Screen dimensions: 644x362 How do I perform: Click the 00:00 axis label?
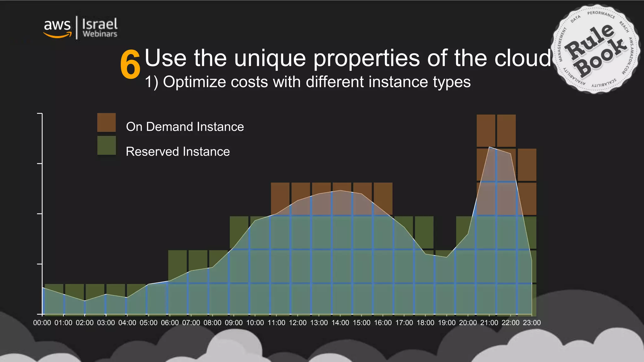click(42, 323)
